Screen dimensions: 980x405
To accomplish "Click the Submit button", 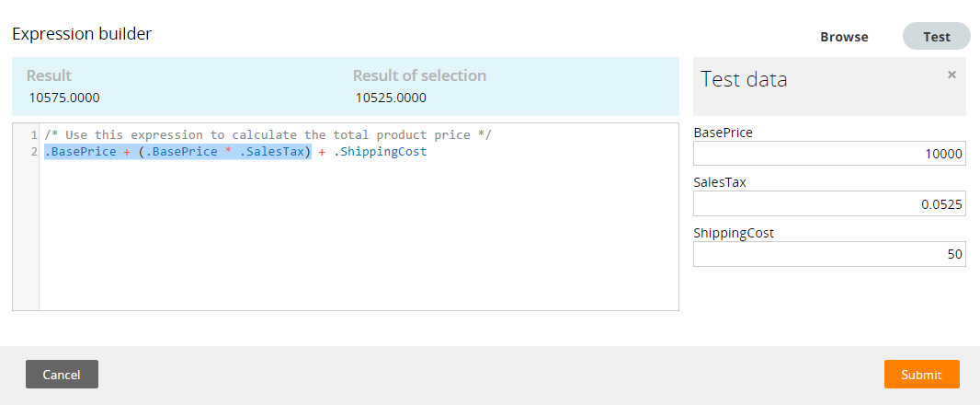I will coord(921,375).
